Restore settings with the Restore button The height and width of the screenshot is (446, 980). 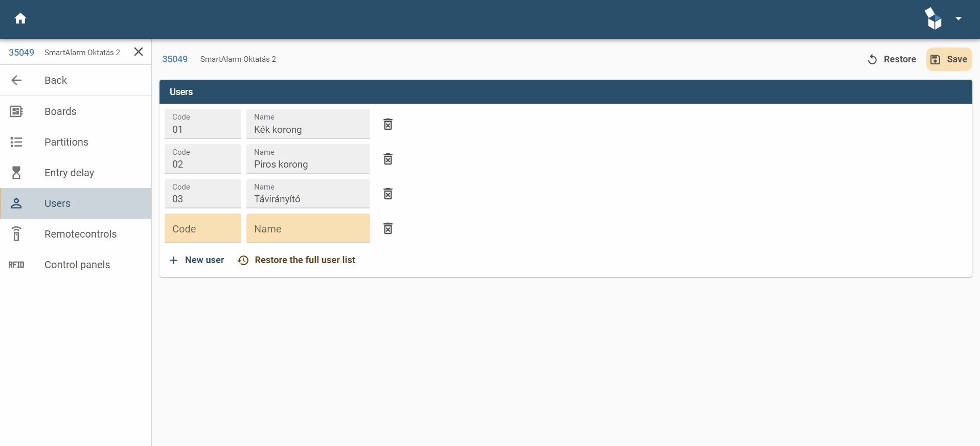[x=892, y=59]
